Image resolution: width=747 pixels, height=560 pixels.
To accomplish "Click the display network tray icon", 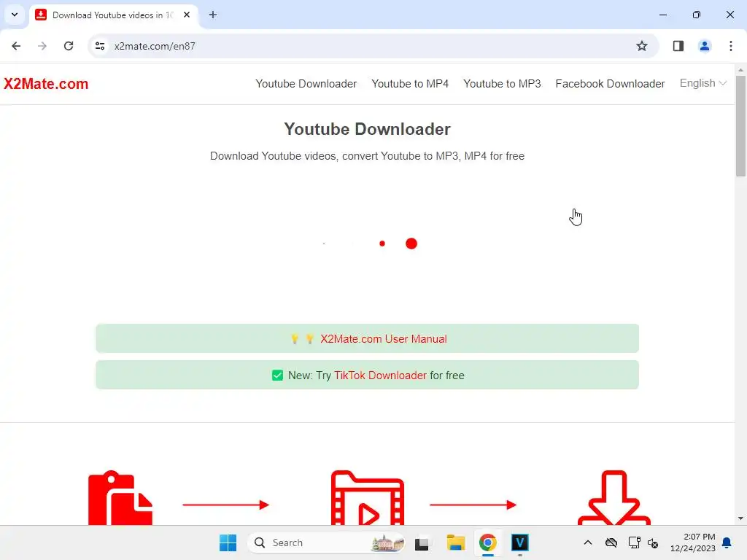I will pyautogui.click(x=634, y=542).
